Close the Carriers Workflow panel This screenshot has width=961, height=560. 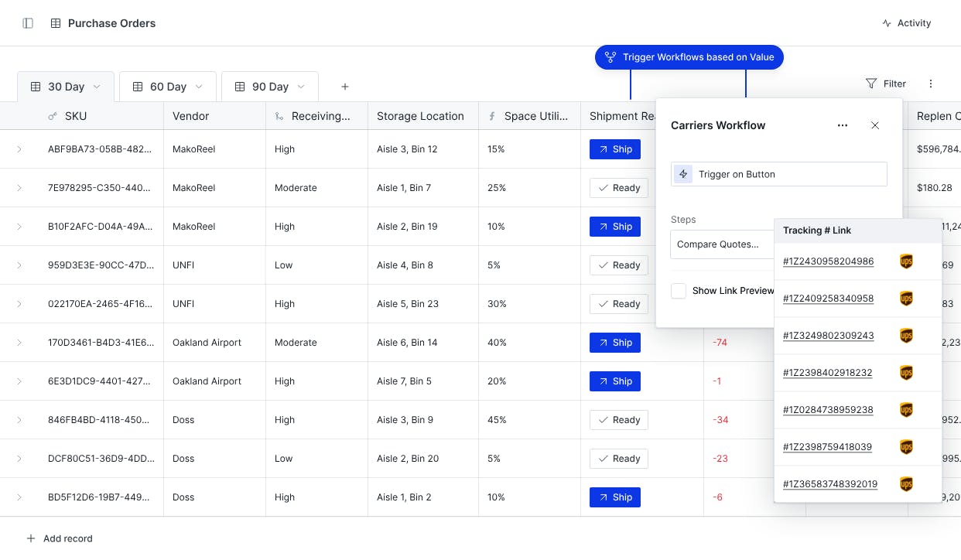coord(875,125)
